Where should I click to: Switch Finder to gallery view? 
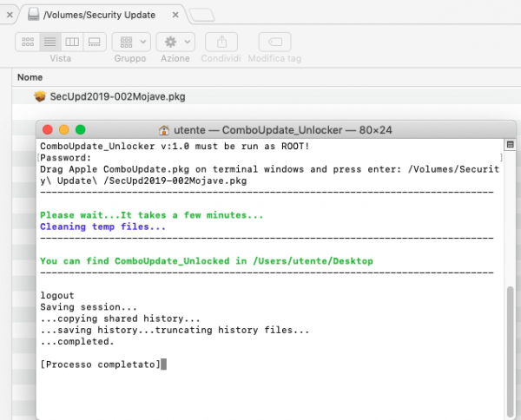[x=95, y=42]
